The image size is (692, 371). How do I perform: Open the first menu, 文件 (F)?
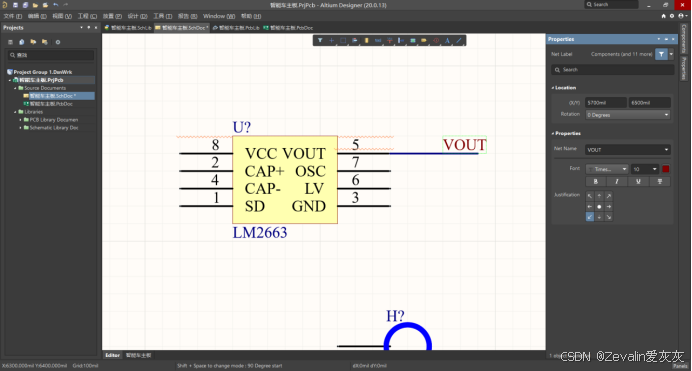point(12,16)
